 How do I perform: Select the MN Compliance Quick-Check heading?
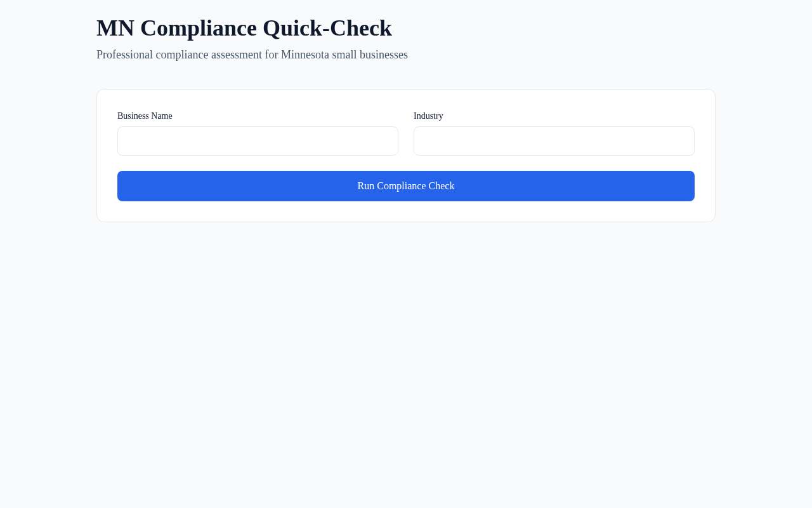pos(244,28)
